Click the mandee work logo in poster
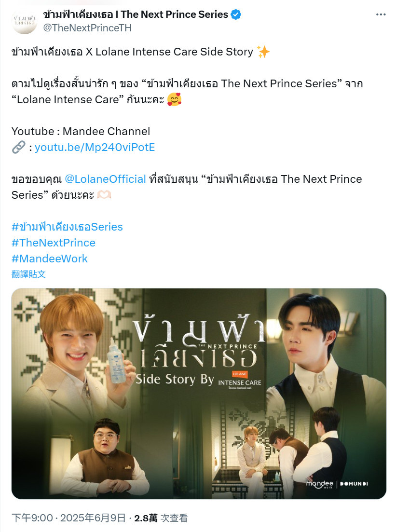396x532 pixels. pos(320,484)
